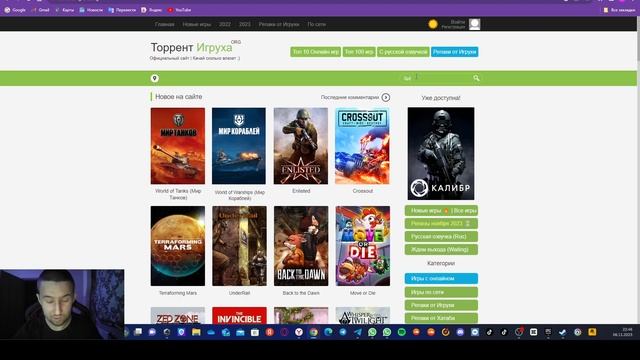Screen dimensions: 640x360
Task: Click the Crossout title text link
Action: tap(363, 191)
